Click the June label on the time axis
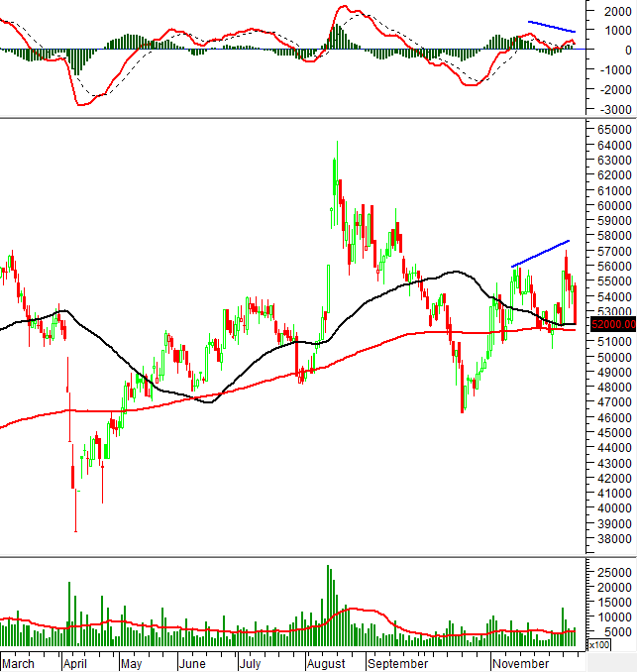 (194, 662)
